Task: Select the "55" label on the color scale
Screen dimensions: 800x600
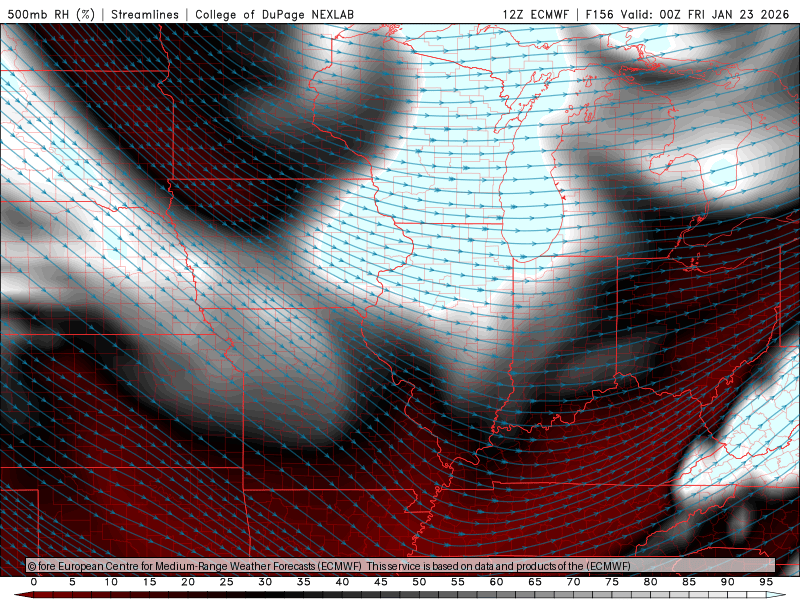Action: point(458,582)
